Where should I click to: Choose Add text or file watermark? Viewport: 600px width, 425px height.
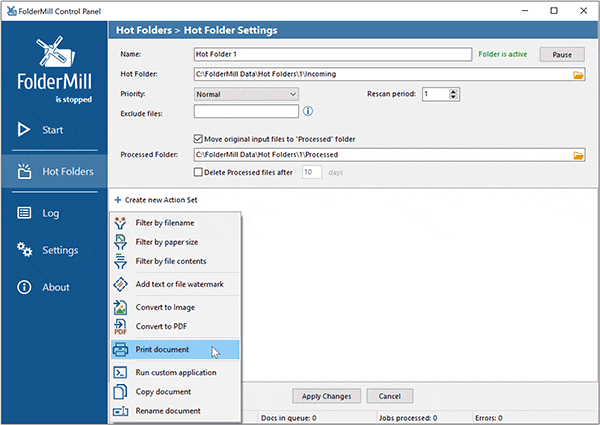(175, 284)
